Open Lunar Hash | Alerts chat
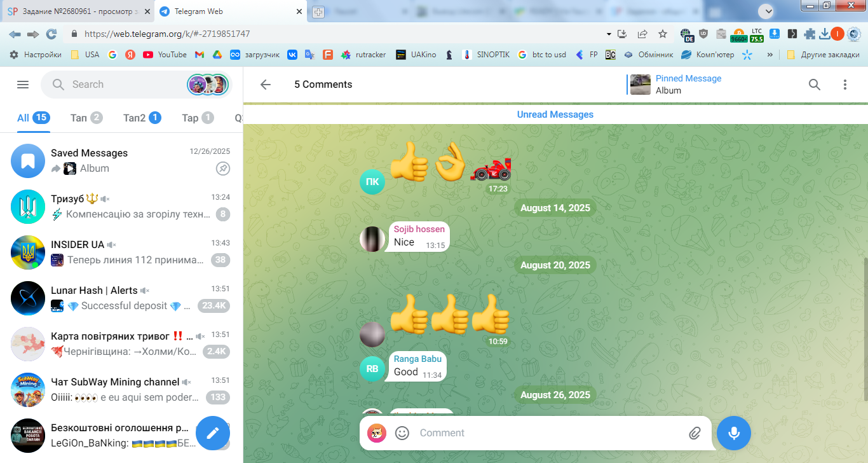Screen dimensions: 868x463 coord(121,298)
